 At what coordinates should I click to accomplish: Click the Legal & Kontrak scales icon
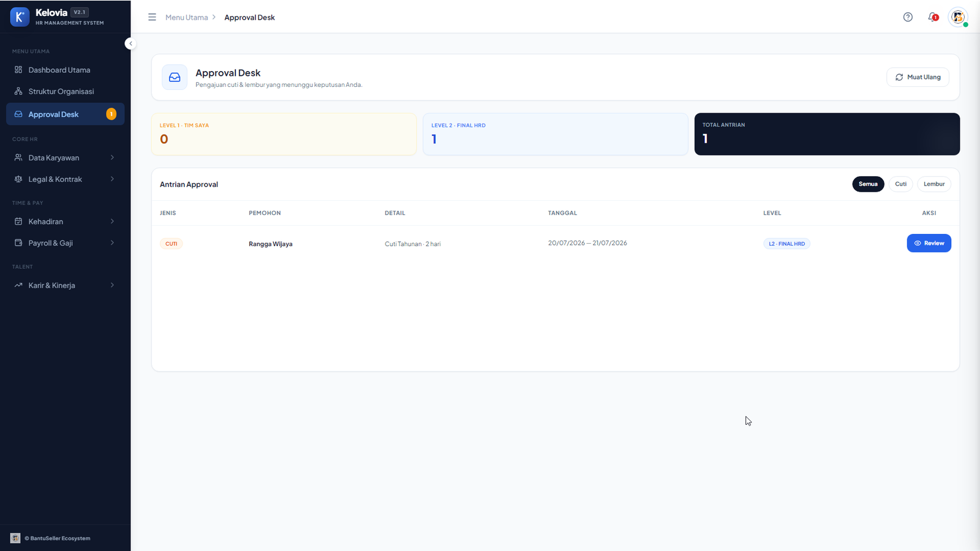18,179
